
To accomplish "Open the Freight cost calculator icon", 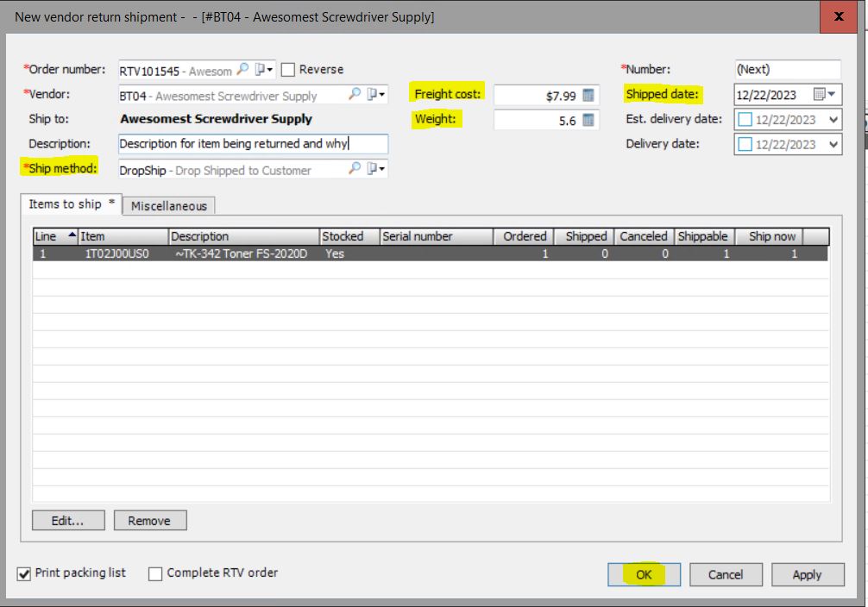I will [588, 96].
